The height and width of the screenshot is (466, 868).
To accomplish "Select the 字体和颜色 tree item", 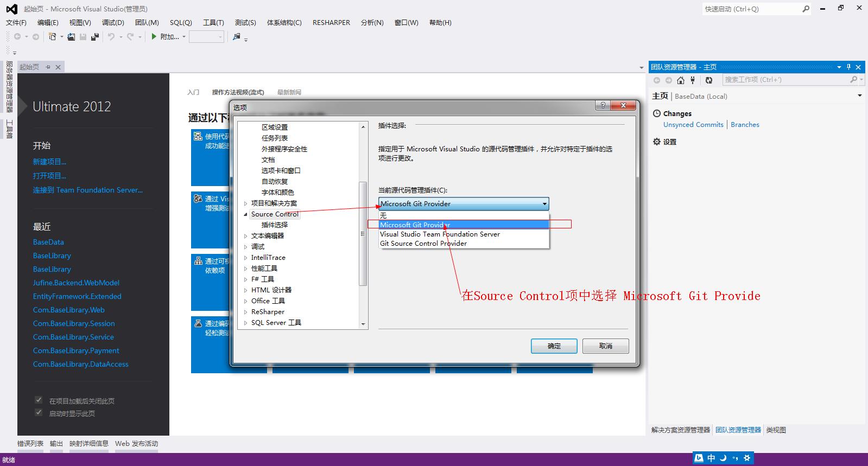I will pos(277,193).
